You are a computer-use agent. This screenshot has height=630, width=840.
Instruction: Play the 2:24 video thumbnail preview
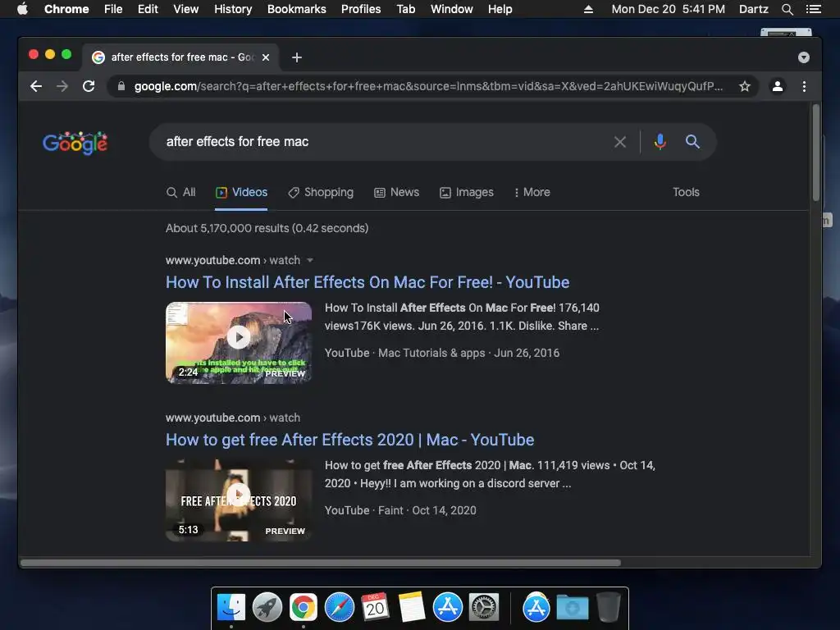239,343
